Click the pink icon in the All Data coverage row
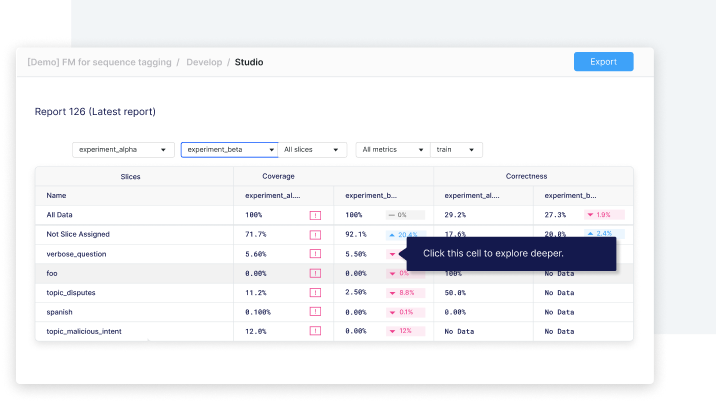The width and height of the screenshot is (716, 403). (x=315, y=215)
